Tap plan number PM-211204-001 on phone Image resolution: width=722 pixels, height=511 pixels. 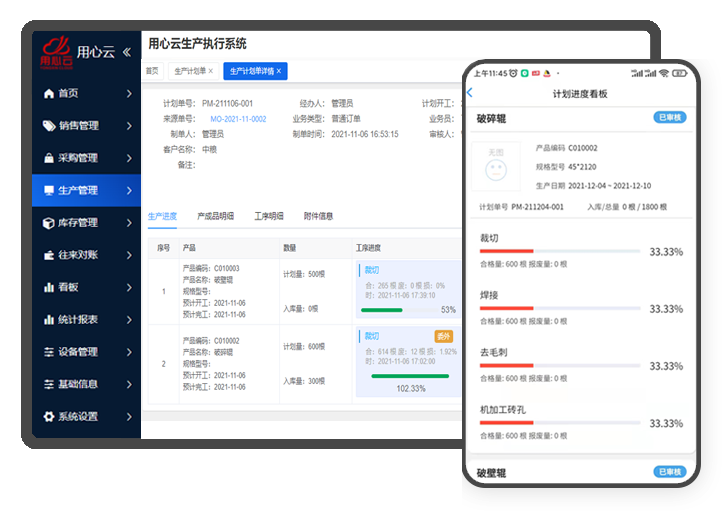point(537,207)
